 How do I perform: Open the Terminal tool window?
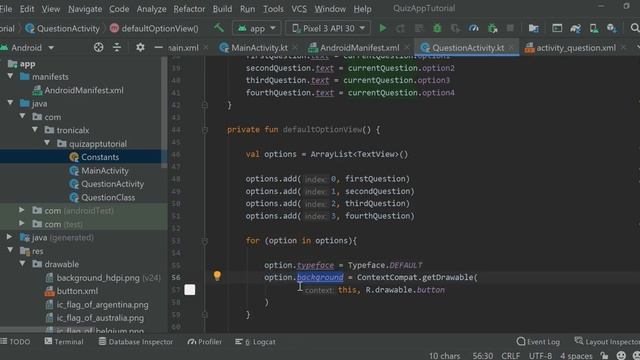64,342
